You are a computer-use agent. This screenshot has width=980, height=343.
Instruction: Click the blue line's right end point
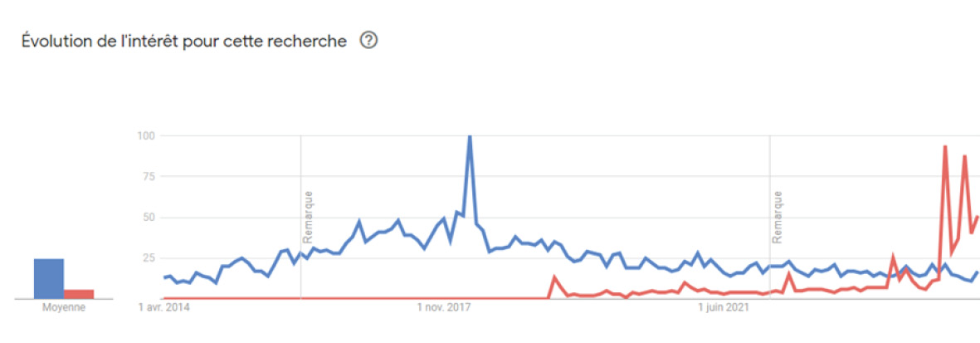(x=978, y=272)
